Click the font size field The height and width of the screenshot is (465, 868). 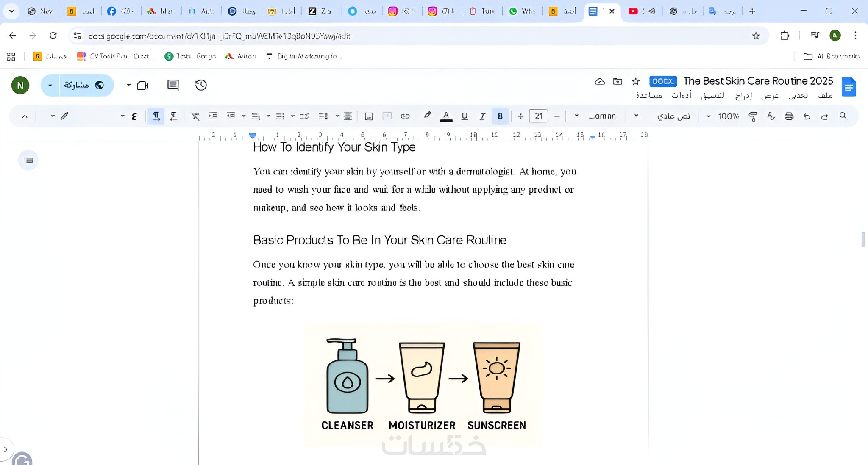click(x=538, y=116)
